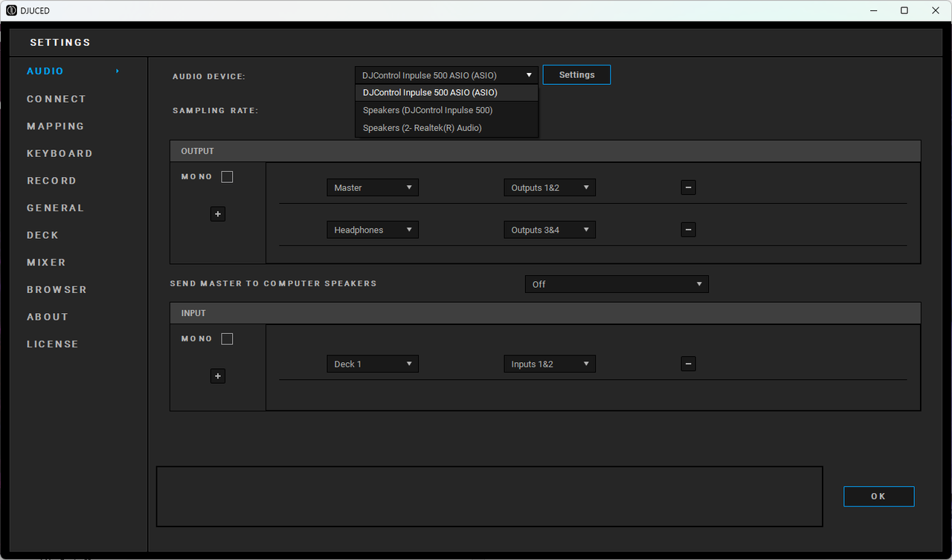Click SEND MASTER TO COMPUTER SPEAKERS label
Viewport: 952px width, 560px height.
(273, 283)
